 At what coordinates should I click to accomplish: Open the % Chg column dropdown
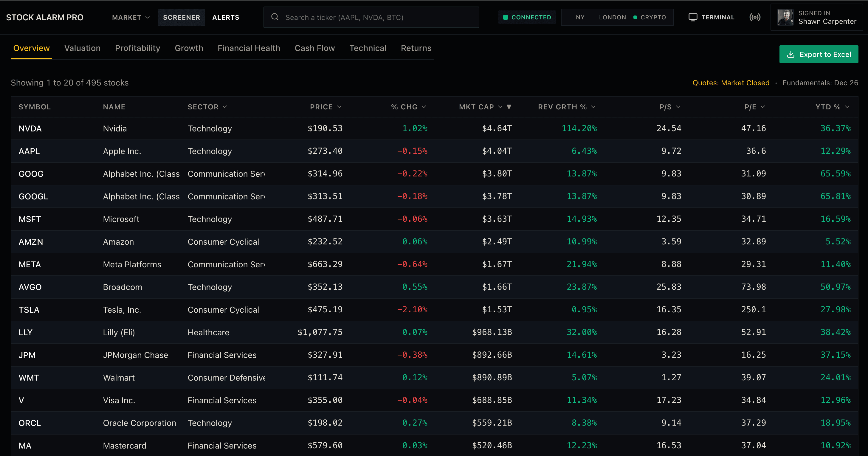[424, 107]
